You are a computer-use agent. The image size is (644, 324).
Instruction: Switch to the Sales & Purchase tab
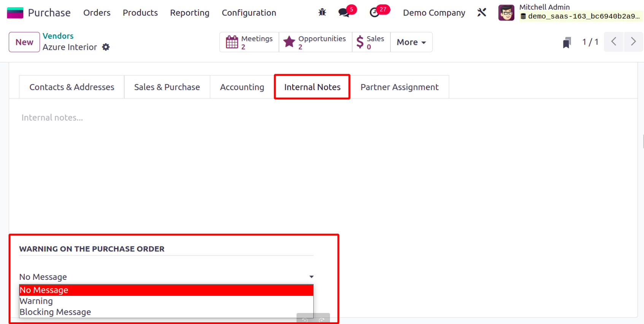pyautogui.click(x=167, y=87)
